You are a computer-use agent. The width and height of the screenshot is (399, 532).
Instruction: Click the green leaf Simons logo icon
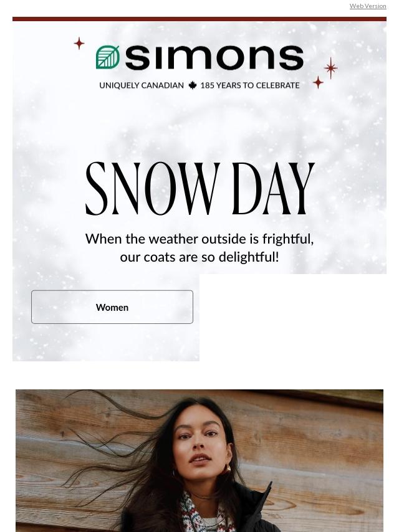[108, 57]
